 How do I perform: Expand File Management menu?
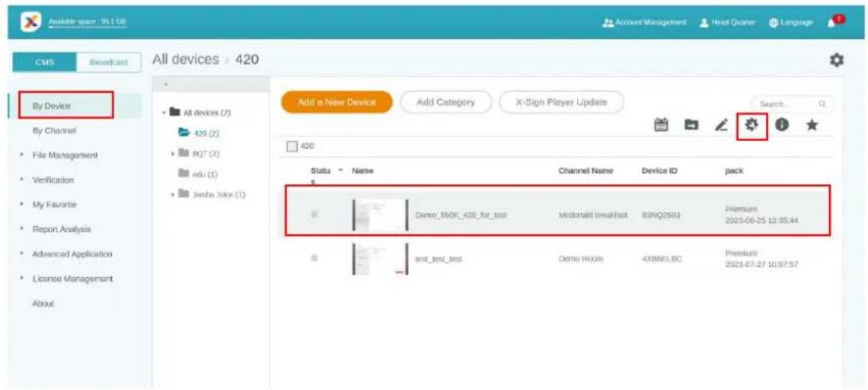[x=65, y=155]
